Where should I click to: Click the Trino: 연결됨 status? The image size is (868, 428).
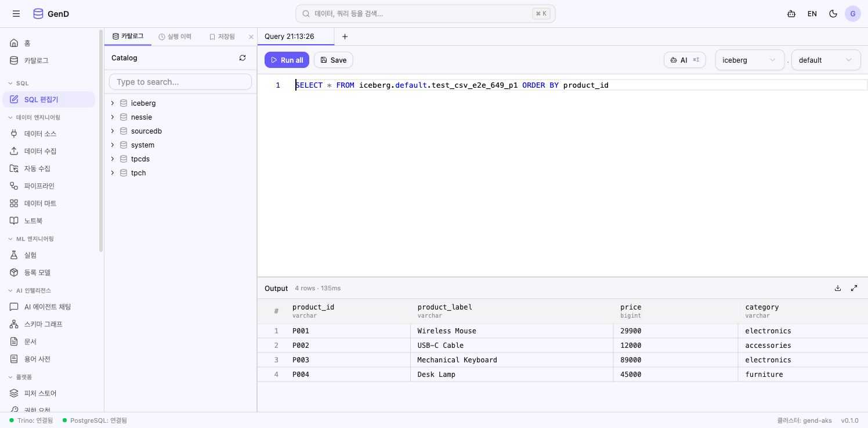31,420
